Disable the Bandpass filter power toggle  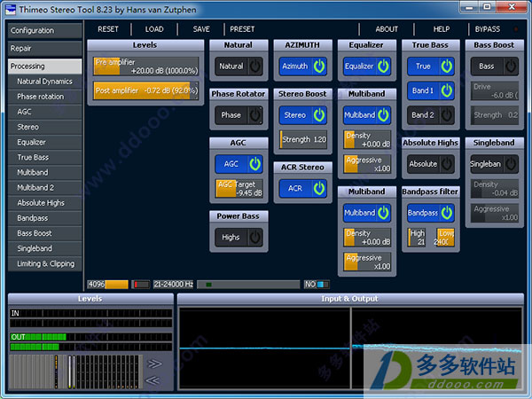tap(431, 213)
